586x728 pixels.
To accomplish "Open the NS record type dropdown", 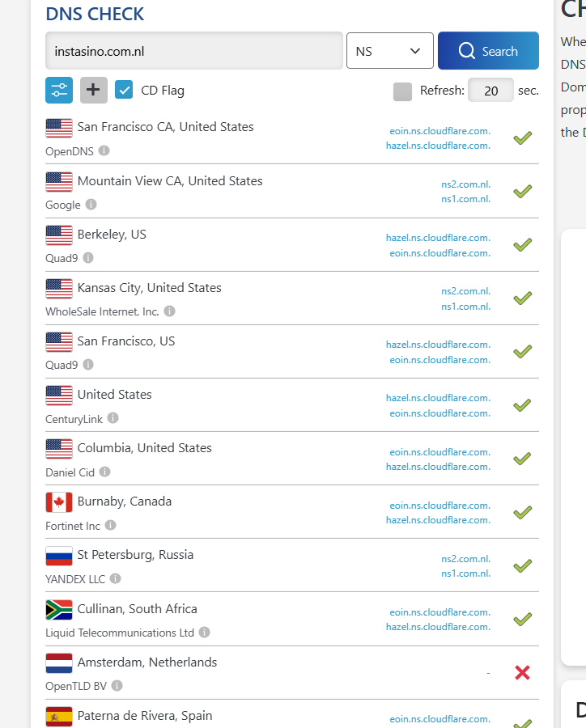I will (389, 51).
